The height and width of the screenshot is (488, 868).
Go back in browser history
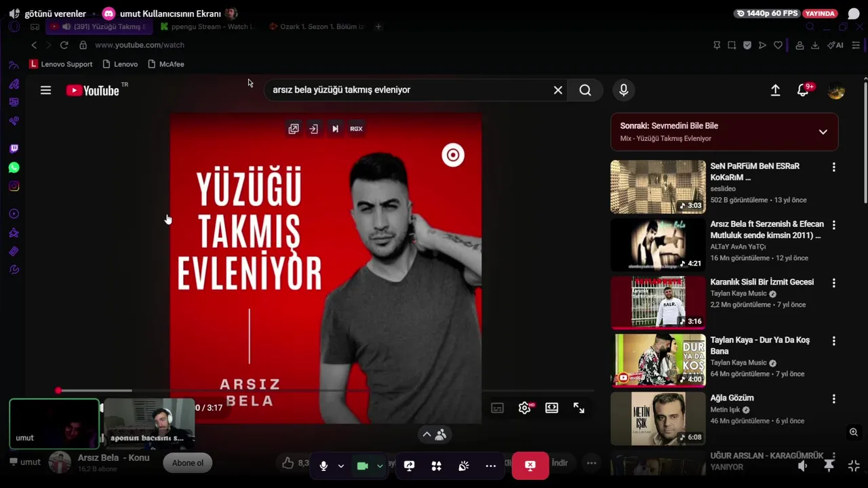pyautogui.click(x=34, y=45)
